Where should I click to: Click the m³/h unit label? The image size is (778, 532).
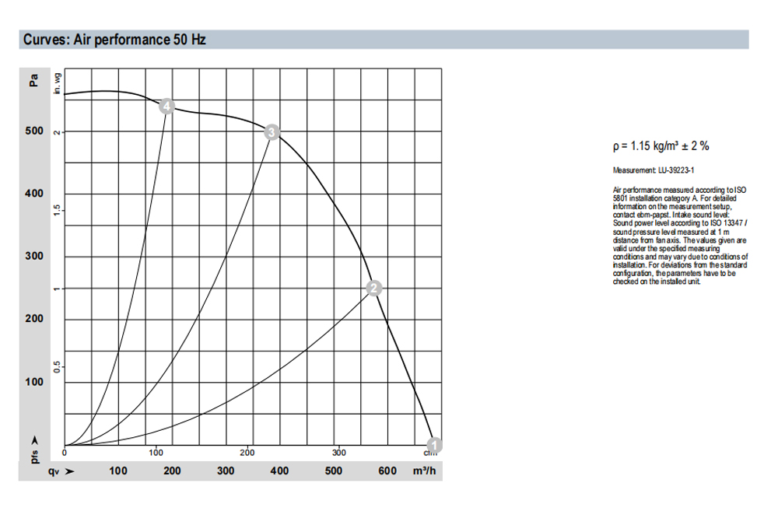coord(424,471)
